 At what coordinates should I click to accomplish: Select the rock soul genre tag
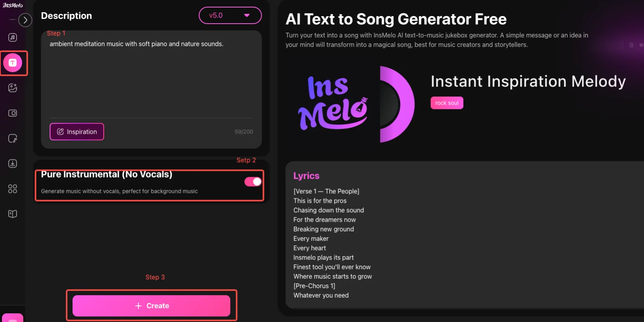click(x=447, y=103)
